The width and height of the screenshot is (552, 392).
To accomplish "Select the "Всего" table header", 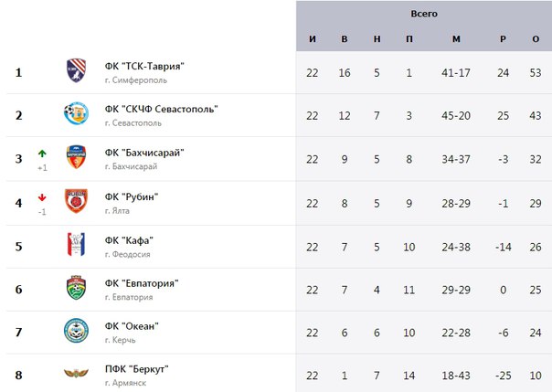I will [424, 14].
